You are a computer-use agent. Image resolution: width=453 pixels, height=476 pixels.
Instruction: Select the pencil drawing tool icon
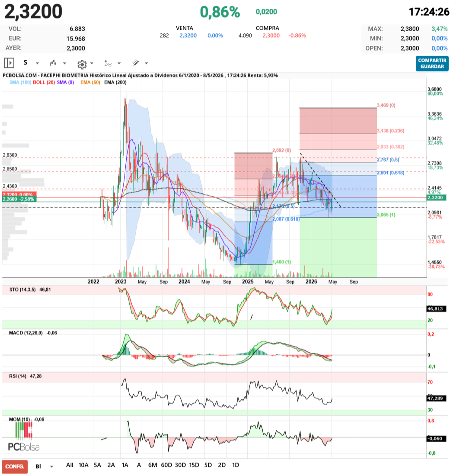click(136, 63)
